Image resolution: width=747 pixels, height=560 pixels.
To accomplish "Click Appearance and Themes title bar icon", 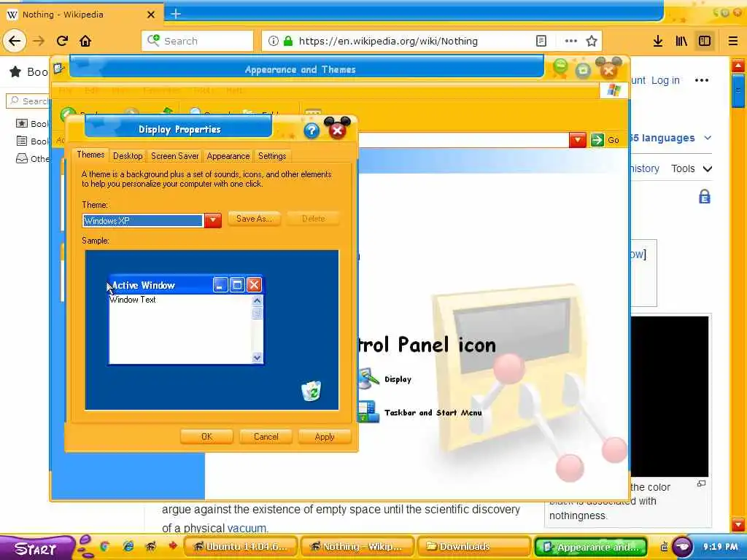I will tap(59, 69).
